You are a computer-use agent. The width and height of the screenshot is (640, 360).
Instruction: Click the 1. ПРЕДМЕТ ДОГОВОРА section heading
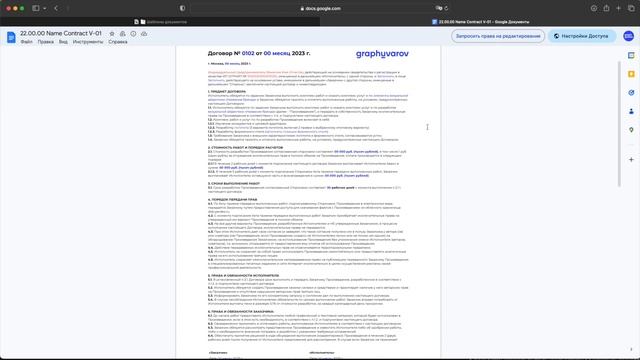(227, 92)
